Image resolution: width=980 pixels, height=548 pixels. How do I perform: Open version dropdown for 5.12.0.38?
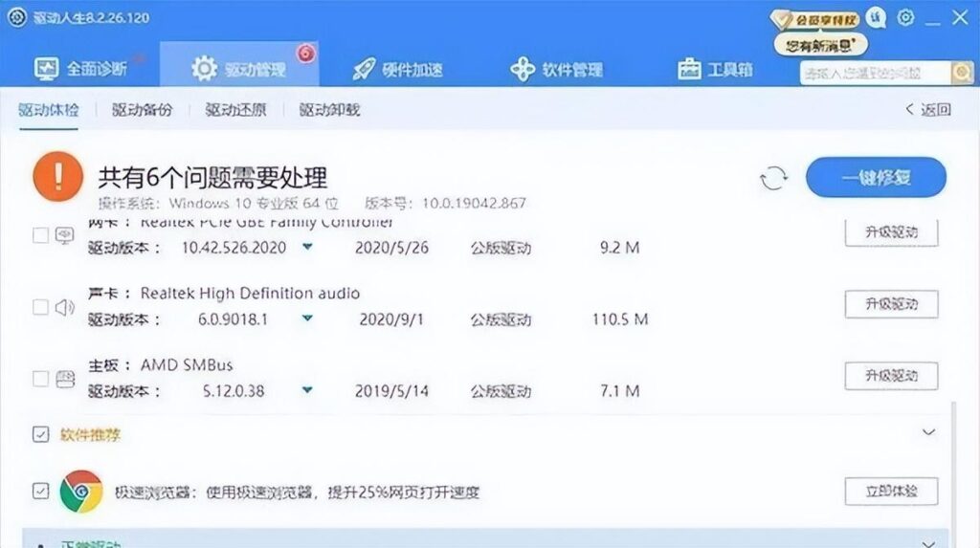click(x=307, y=390)
